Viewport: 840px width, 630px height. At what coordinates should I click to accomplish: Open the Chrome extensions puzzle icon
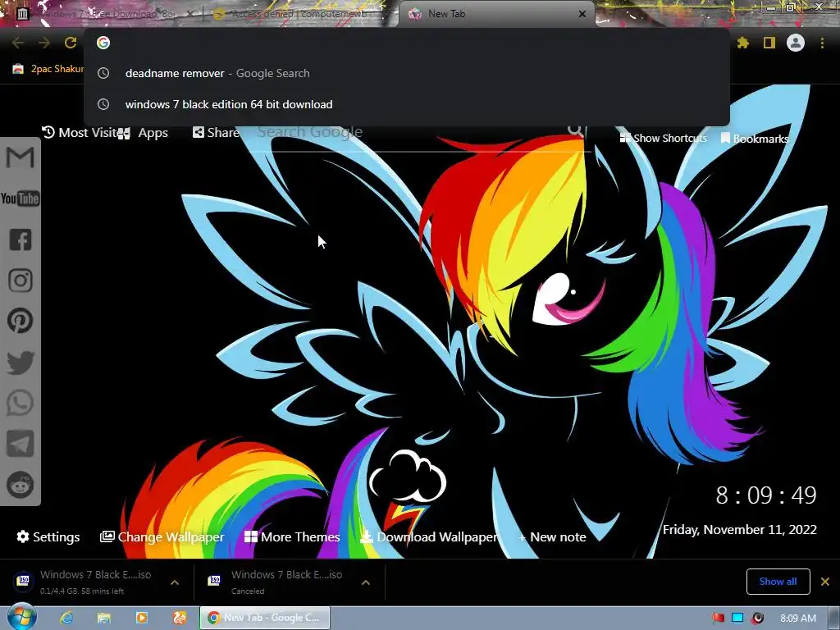point(743,43)
